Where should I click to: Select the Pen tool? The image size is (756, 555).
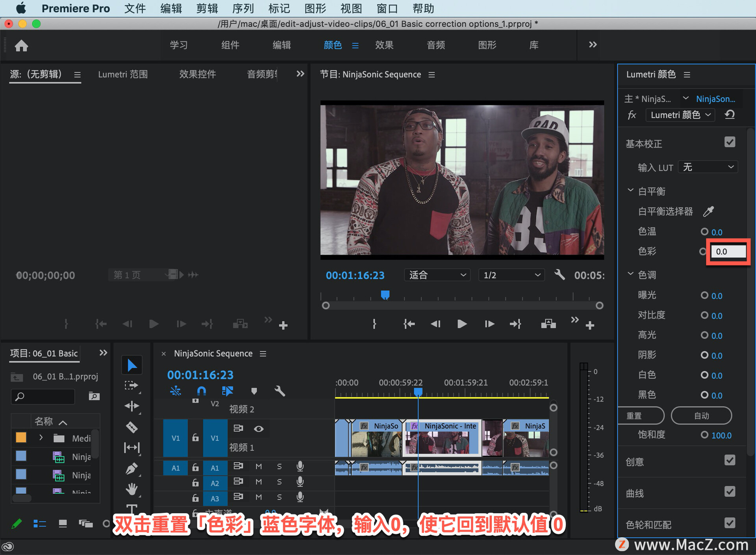tap(132, 468)
